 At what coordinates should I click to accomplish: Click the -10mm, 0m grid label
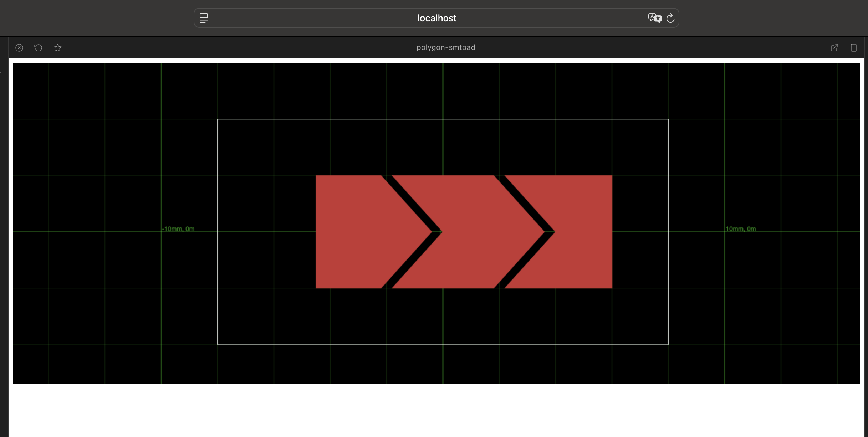[x=178, y=229]
